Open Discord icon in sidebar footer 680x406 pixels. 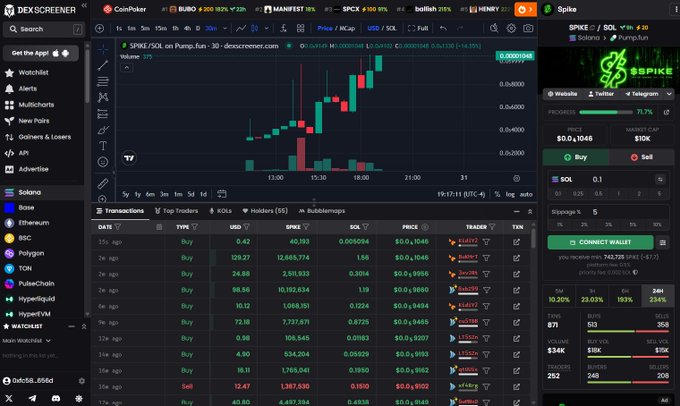[x=56, y=398]
